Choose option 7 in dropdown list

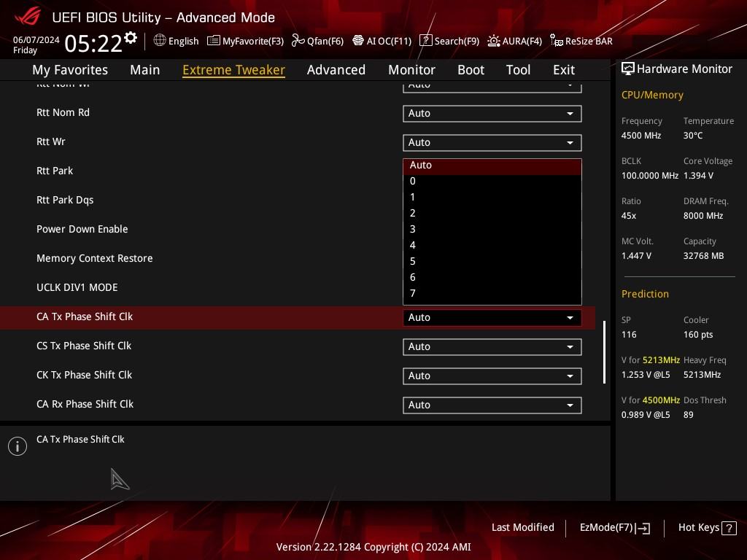pyautogui.click(x=492, y=293)
